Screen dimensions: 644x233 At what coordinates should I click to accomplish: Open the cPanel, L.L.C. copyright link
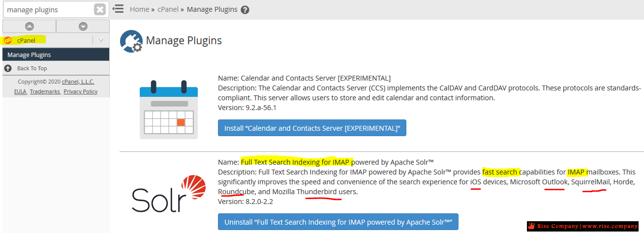click(78, 82)
